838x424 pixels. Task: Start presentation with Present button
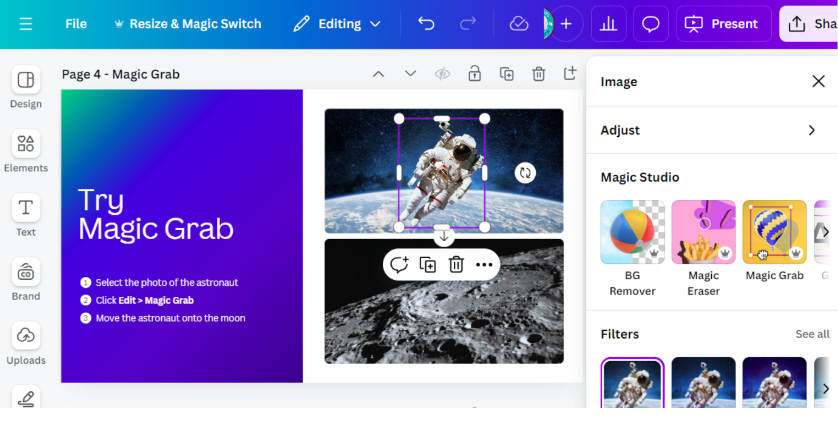(x=724, y=24)
